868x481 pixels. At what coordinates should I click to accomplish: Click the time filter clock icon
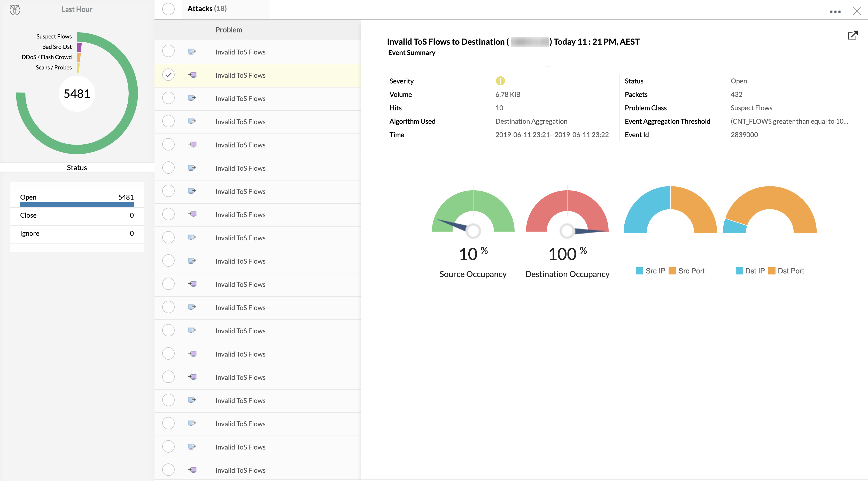15,10
